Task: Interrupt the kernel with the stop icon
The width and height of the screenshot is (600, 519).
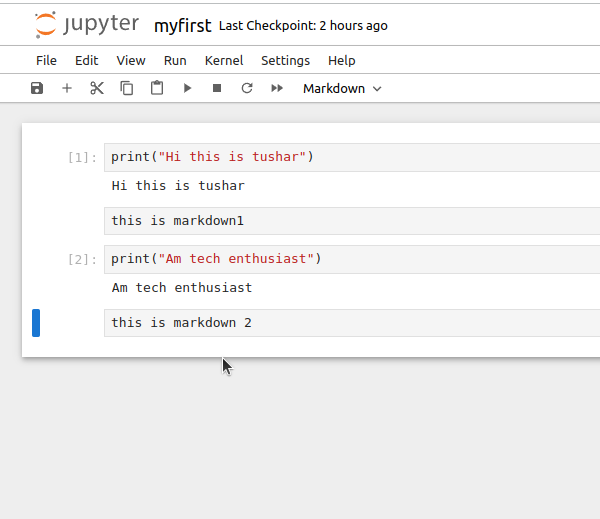Action: point(217,88)
